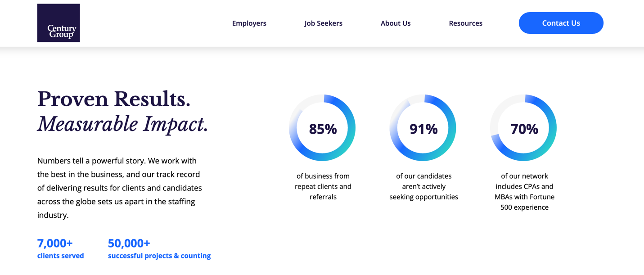Viewport: 644px width, 275px height.
Task: Click the 7,000+ clients served stat
Action: click(60, 248)
